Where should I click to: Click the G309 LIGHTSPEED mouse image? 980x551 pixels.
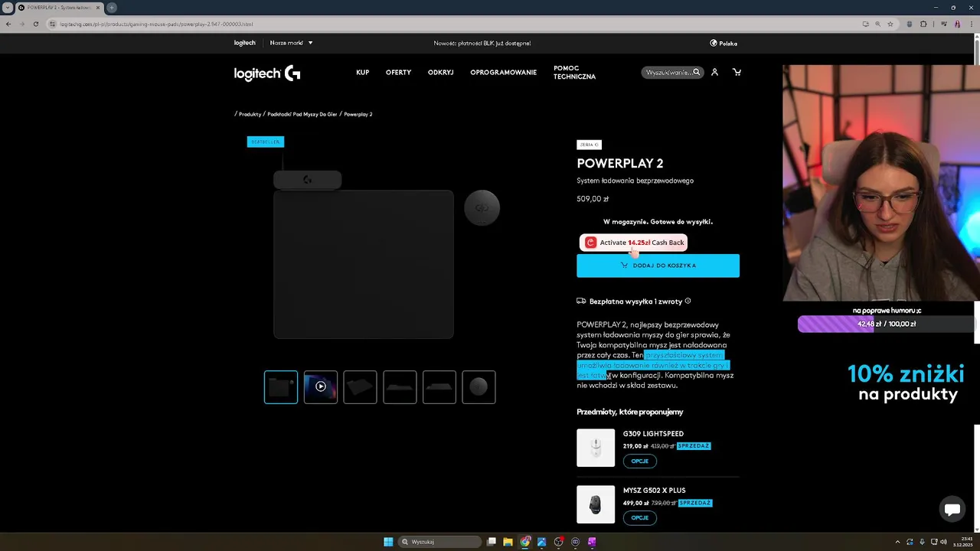[596, 448]
